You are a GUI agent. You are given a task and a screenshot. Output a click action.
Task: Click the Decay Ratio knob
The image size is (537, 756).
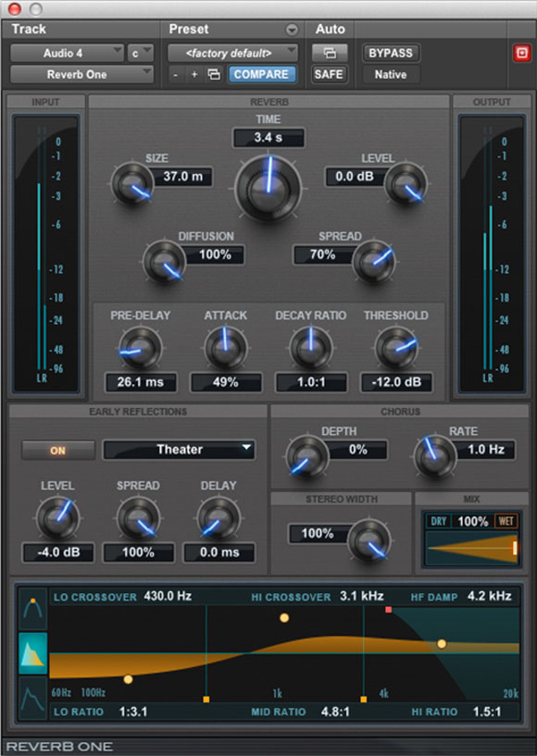click(311, 348)
